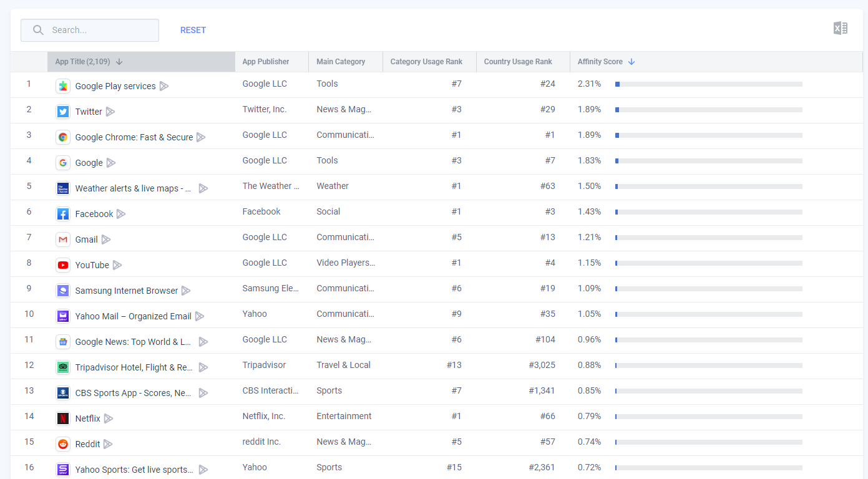868x479 pixels.
Task: Click the #63 country rank cell
Action: click(x=548, y=186)
